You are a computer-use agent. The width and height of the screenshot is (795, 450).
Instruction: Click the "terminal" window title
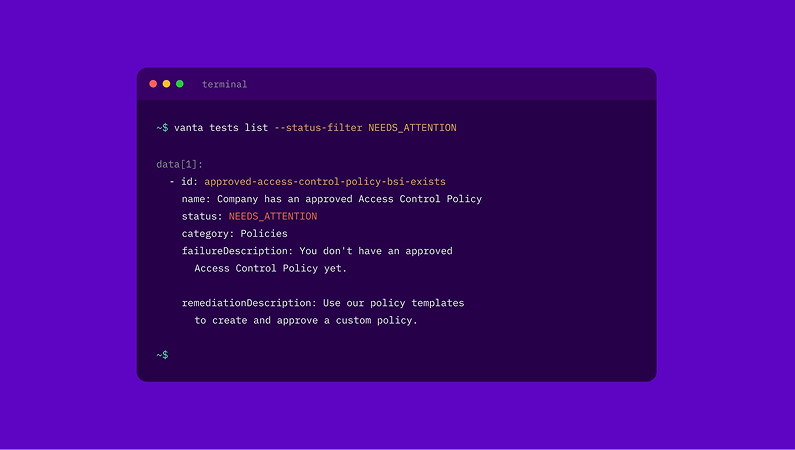click(225, 84)
